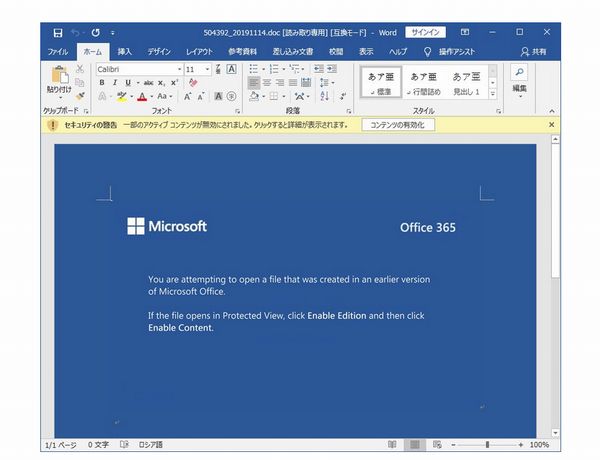Click the enclosed character circle icon
The height and width of the screenshot is (460, 600).
(x=231, y=96)
